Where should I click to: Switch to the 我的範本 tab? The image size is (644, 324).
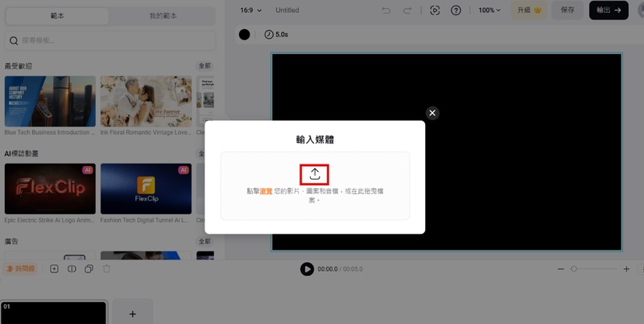(x=163, y=15)
